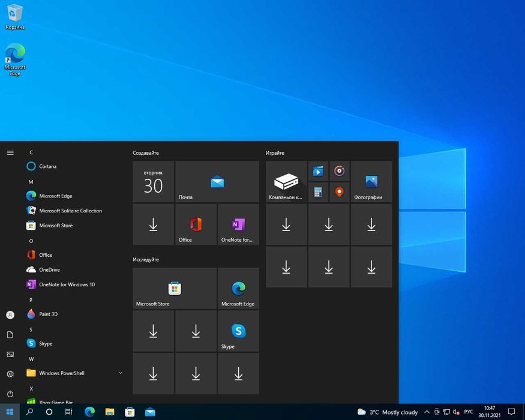Click the Играйте tile group header
Viewport: 525px width, 420px height.
point(275,153)
